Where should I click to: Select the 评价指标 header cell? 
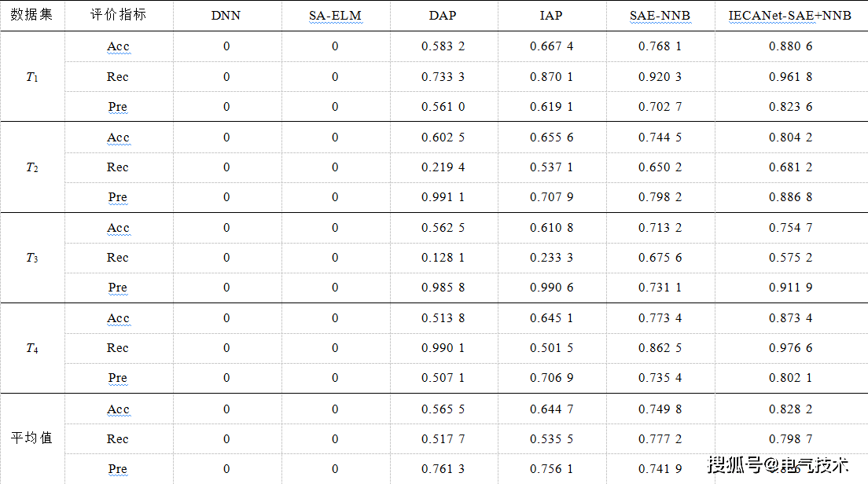tap(118, 15)
